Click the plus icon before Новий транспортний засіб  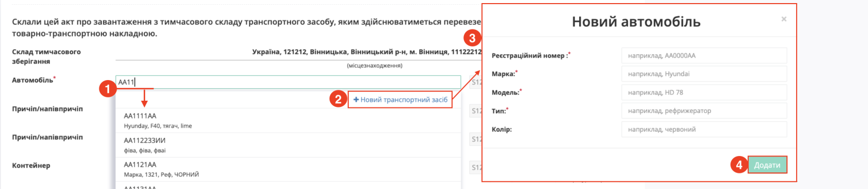click(x=356, y=100)
